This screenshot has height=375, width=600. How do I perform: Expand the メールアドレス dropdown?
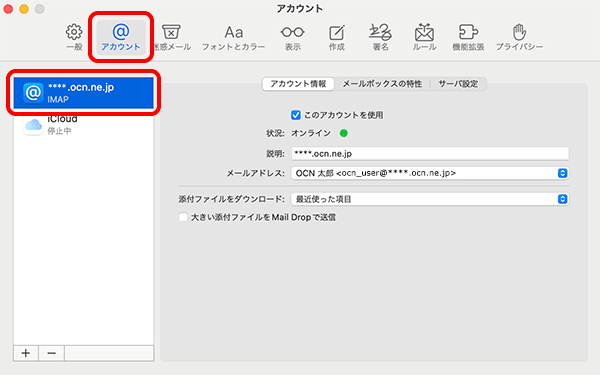coord(430,173)
